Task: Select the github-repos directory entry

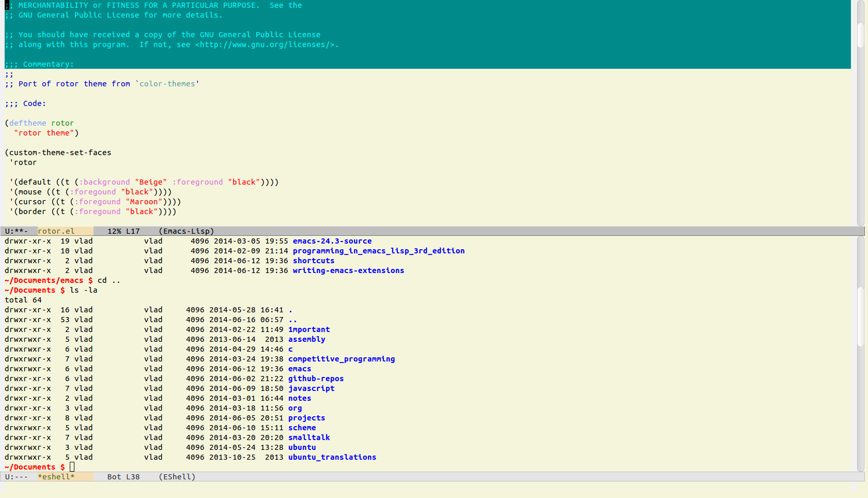Action: point(316,379)
